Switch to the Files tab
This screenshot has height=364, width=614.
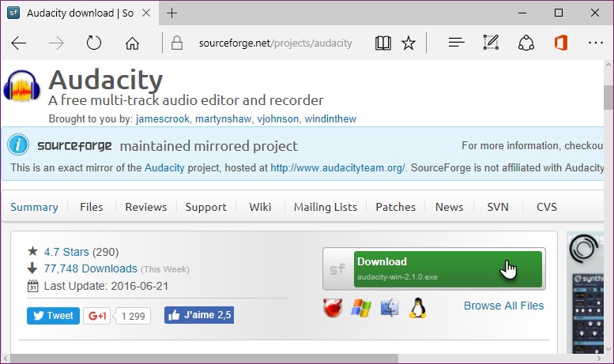tap(92, 207)
